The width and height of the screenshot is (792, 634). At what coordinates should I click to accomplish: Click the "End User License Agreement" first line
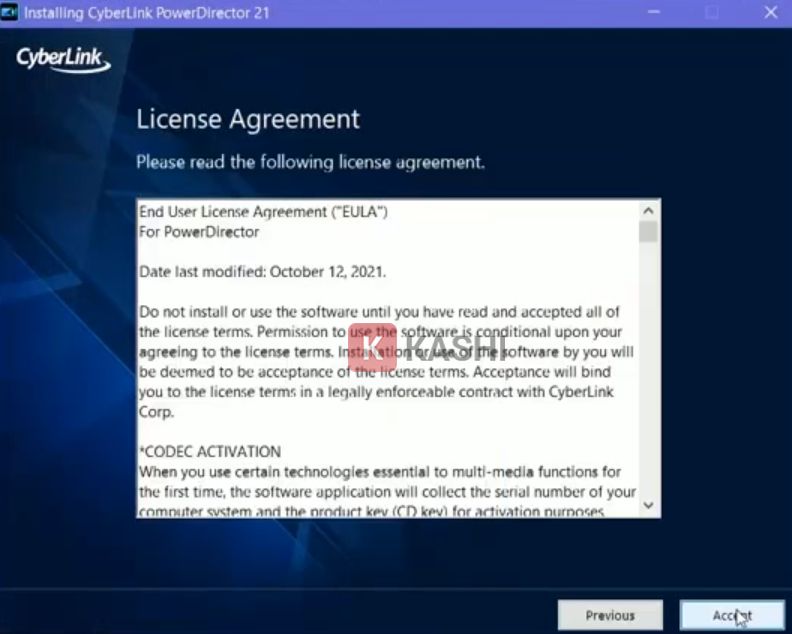click(262, 212)
